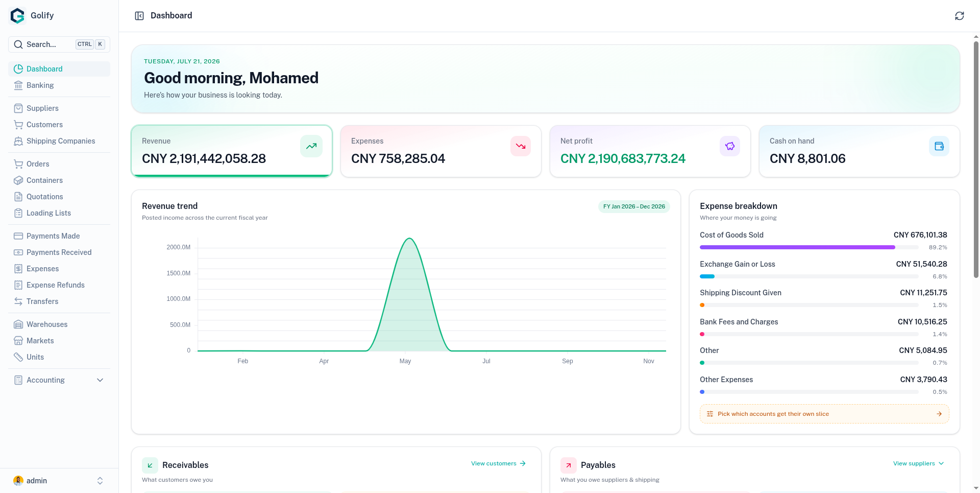Click the Payables arrow icon
Viewport: 980px width, 493px height.
[x=569, y=465]
